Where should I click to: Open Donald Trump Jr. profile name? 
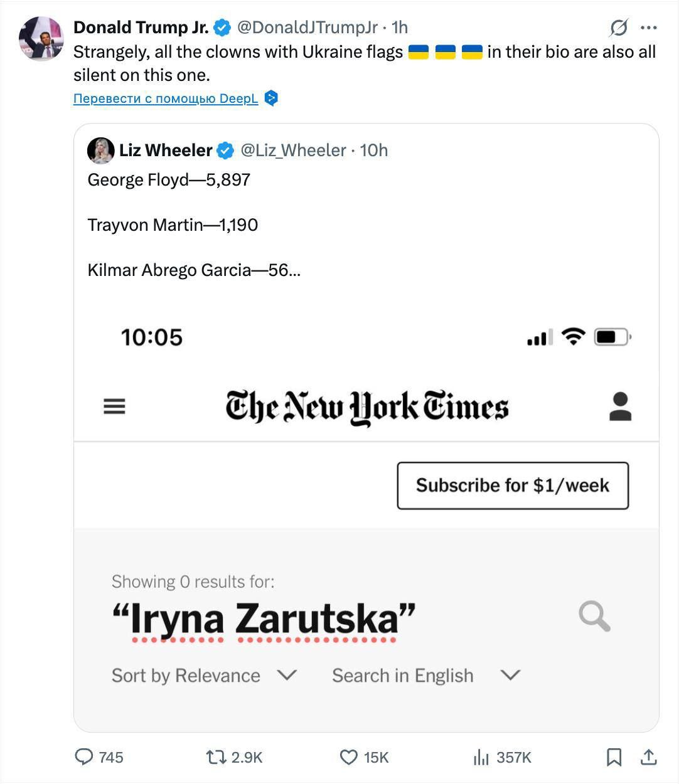pyautogui.click(x=141, y=28)
